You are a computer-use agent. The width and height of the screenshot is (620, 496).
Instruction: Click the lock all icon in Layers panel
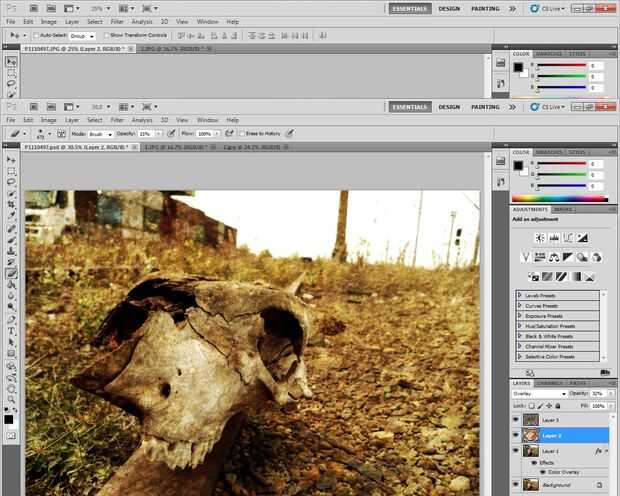pos(558,406)
